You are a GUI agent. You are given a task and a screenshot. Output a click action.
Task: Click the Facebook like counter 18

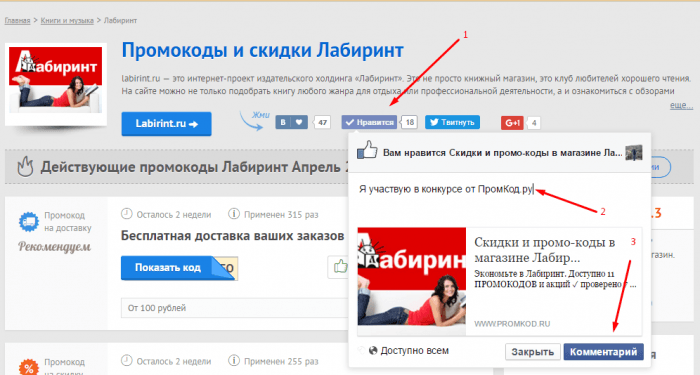(x=409, y=122)
